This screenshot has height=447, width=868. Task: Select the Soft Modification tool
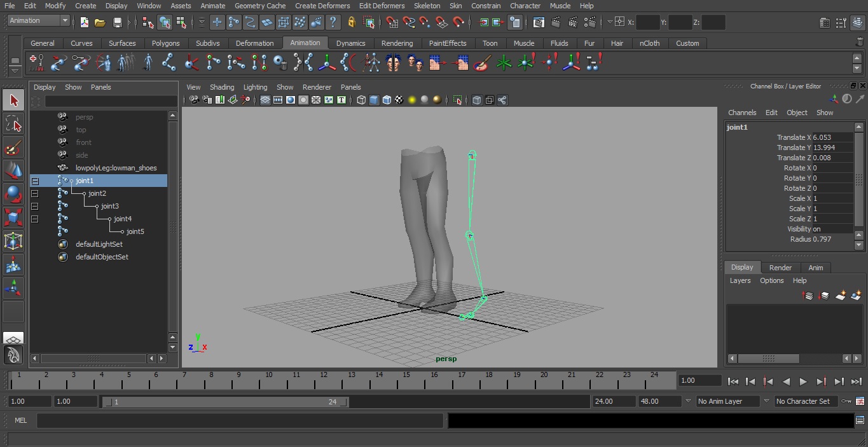[x=13, y=265]
